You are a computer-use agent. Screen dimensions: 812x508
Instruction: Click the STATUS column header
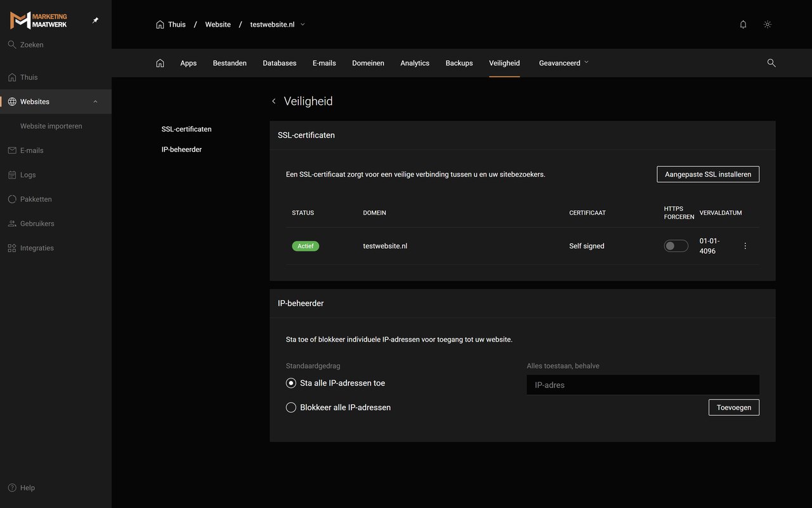pyautogui.click(x=303, y=213)
